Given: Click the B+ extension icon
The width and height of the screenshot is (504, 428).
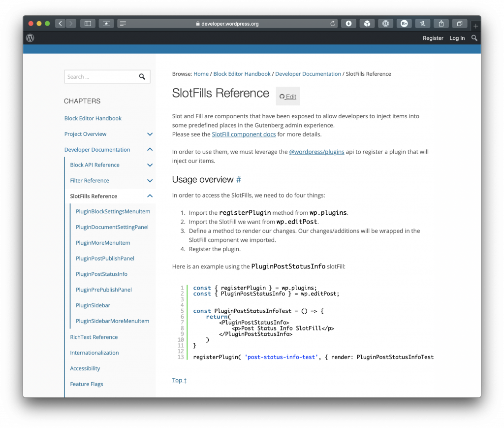Looking at the screenshot, I should [x=404, y=24].
